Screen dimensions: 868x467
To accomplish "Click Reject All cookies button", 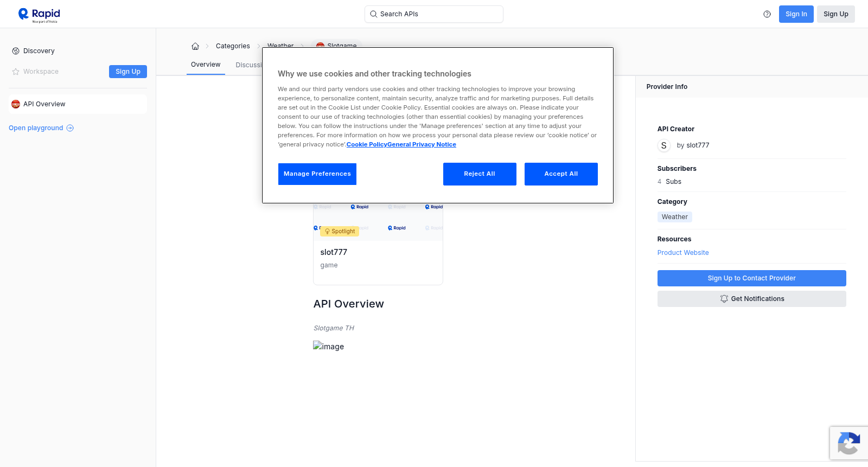I will coord(480,174).
